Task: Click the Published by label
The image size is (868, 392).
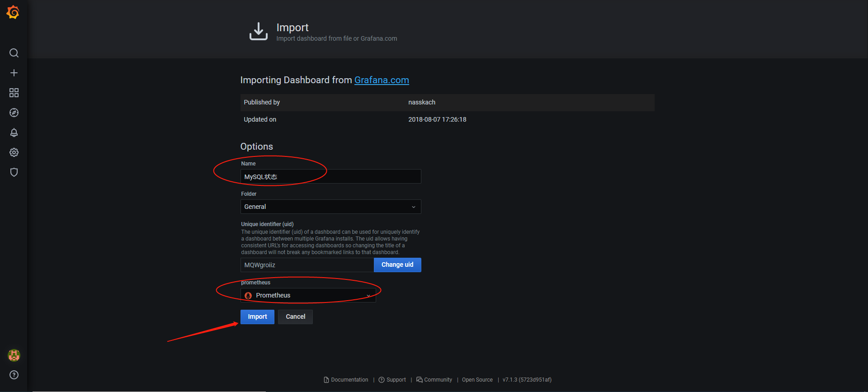Action: [262, 103]
